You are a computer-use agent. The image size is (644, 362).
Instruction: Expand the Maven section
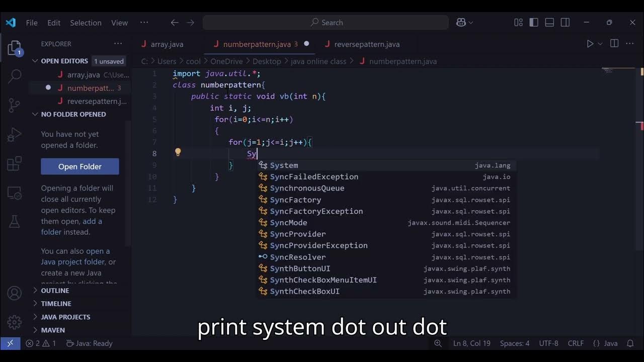53,330
